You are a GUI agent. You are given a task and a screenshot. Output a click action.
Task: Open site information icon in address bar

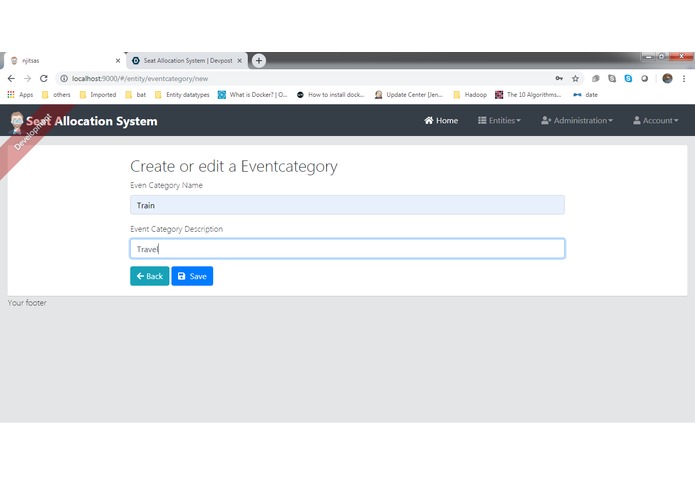tap(64, 78)
